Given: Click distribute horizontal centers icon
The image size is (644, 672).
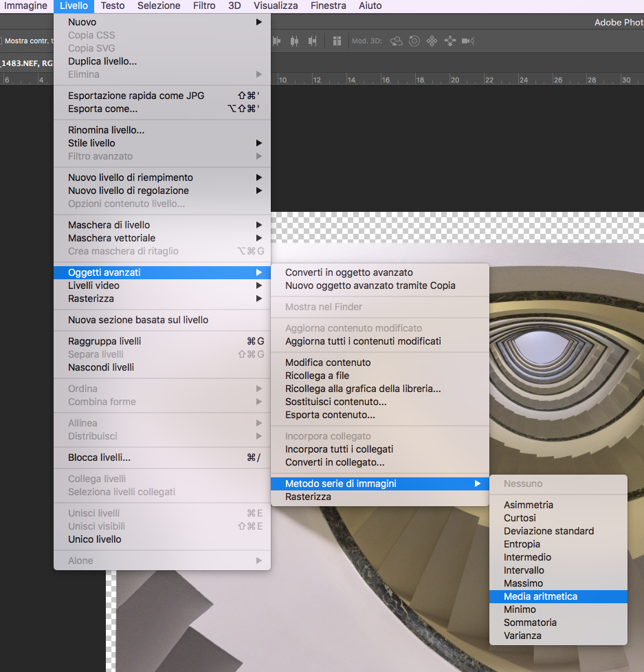Looking at the screenshot, I should point(295,41).
